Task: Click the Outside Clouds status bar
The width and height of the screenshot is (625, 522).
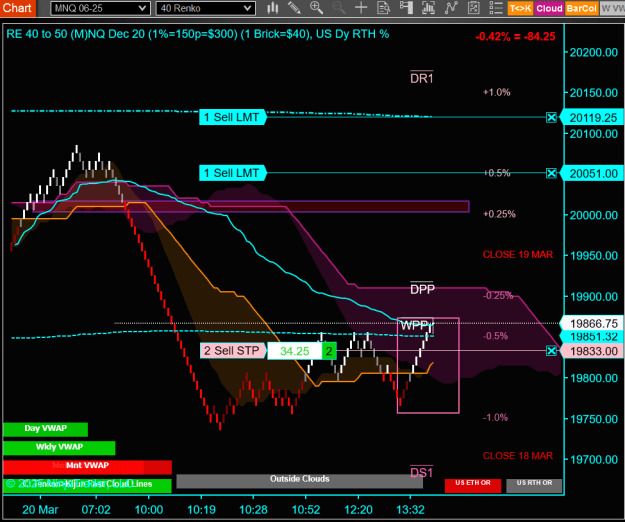Action: [299, 480]
